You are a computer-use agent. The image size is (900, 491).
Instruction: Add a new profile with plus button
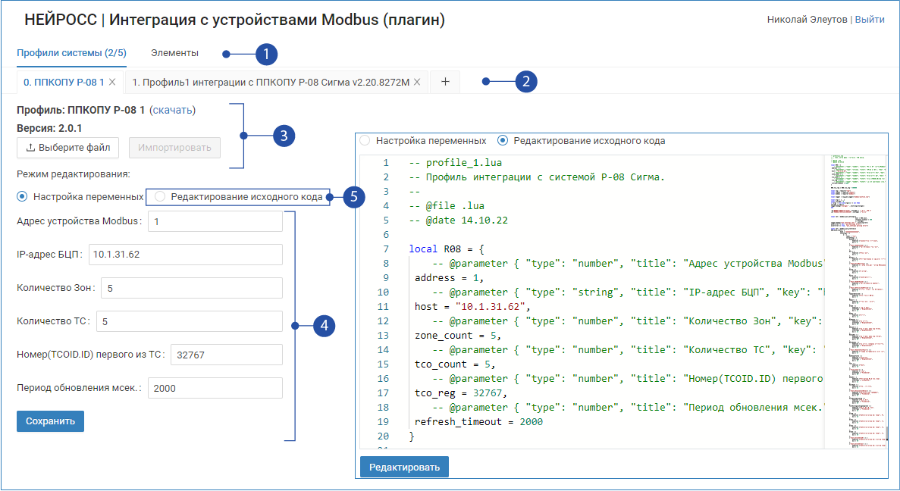pyautogui.click(x=445, y=82)
